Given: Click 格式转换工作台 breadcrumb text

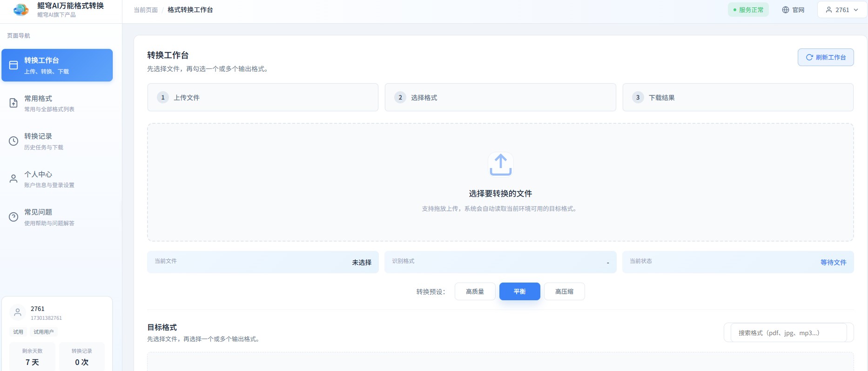Looking at the screenshot, I should tap(190, 10).
